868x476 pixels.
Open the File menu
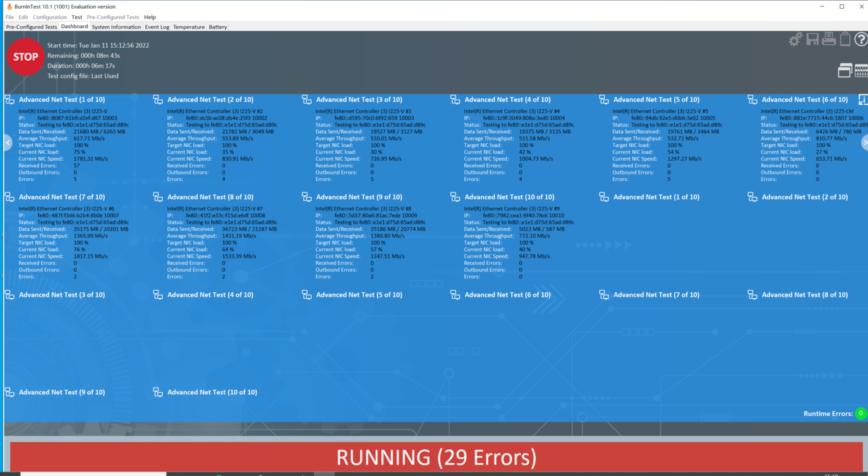[x=9, y=17]
